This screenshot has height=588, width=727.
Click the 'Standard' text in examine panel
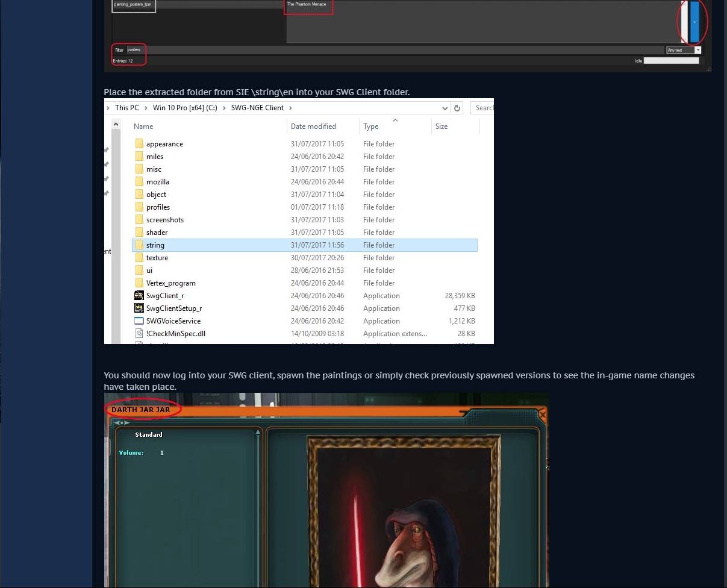pyautogui.click(x=149, y=434)
